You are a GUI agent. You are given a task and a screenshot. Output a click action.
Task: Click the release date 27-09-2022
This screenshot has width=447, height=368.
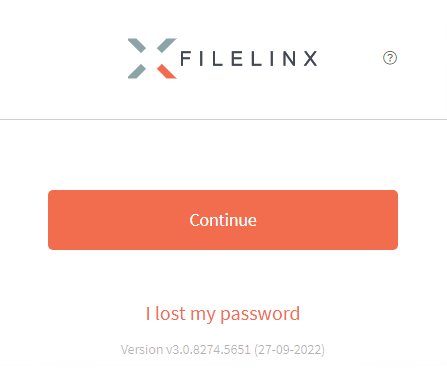(289, 350)
